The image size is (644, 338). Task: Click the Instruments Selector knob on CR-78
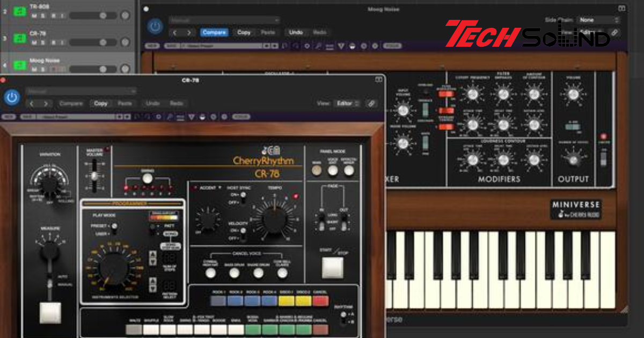[x=113, y=267]
